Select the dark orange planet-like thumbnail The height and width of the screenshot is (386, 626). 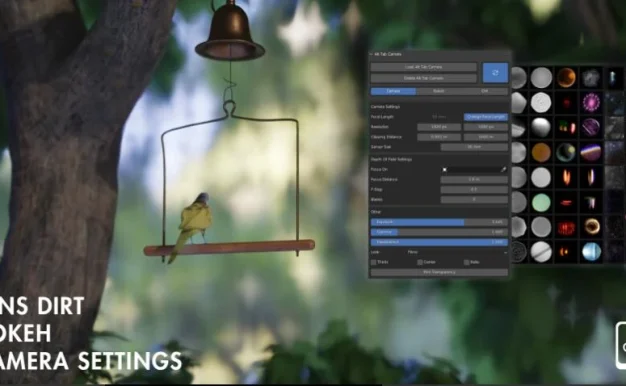click(x=566, y=77)
